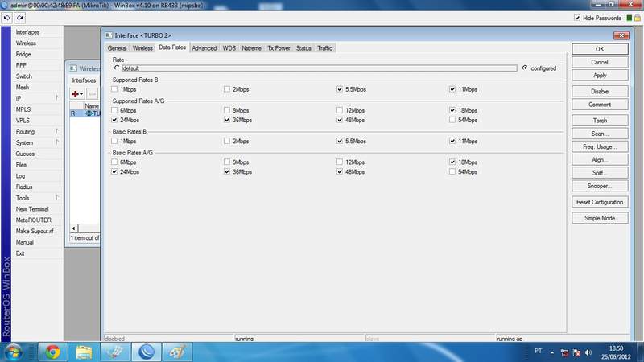
Task: Open the File Explorer folder on taskbar
Action: (84, 352)
